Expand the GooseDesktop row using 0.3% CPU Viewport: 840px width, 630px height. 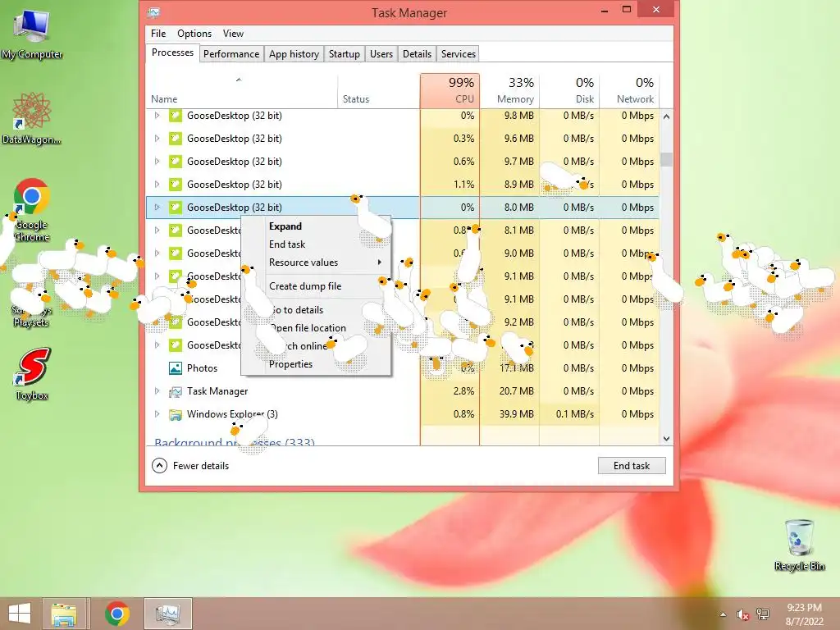click(157, 138)
